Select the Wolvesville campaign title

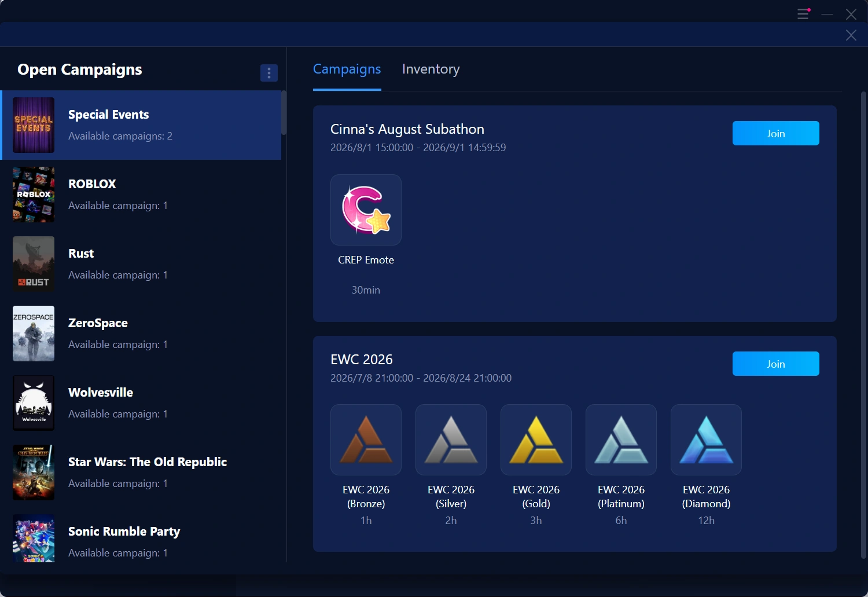click(101, 393)
